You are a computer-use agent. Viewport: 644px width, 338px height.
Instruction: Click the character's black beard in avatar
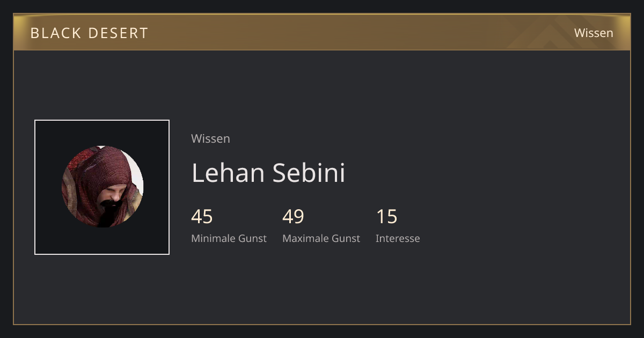click(x=107, y=214)
